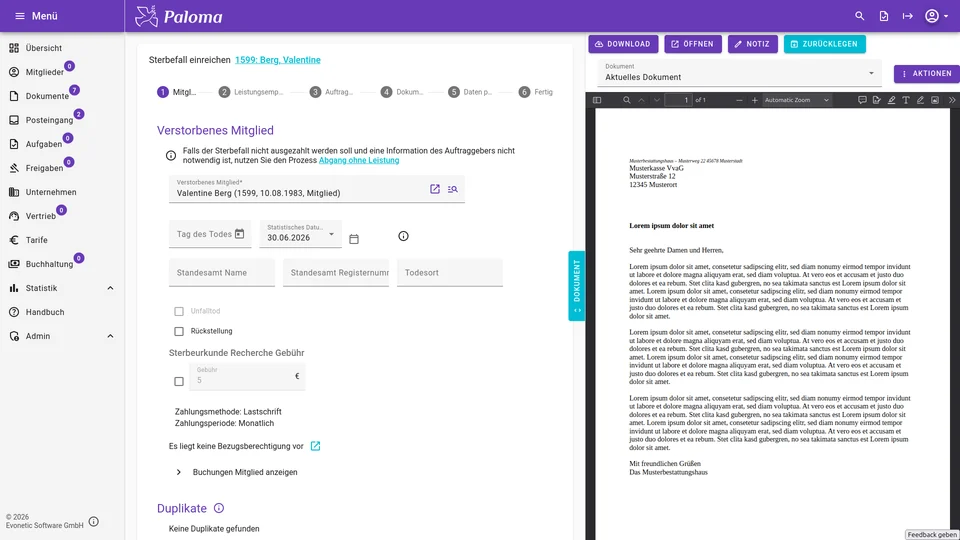Select step 2 Leistungsempfänger
This screenshot has height=540, width=960.
click(251, 92)
